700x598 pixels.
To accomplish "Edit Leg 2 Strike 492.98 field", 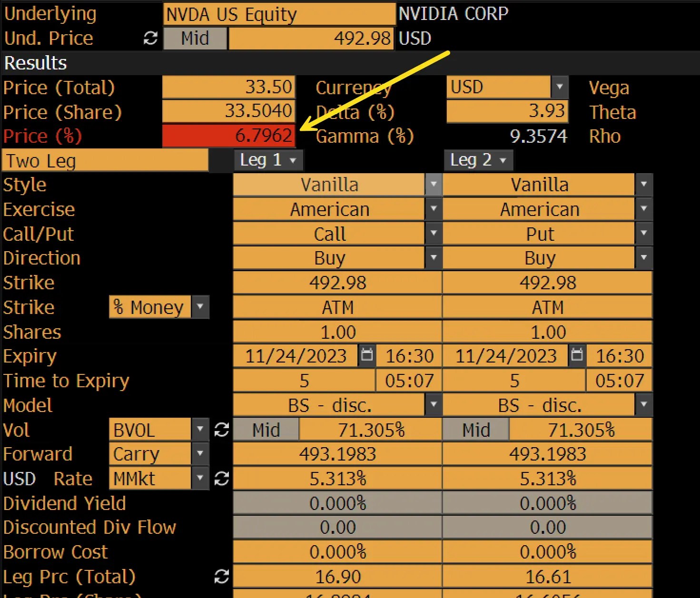I will tap(547, 283).
